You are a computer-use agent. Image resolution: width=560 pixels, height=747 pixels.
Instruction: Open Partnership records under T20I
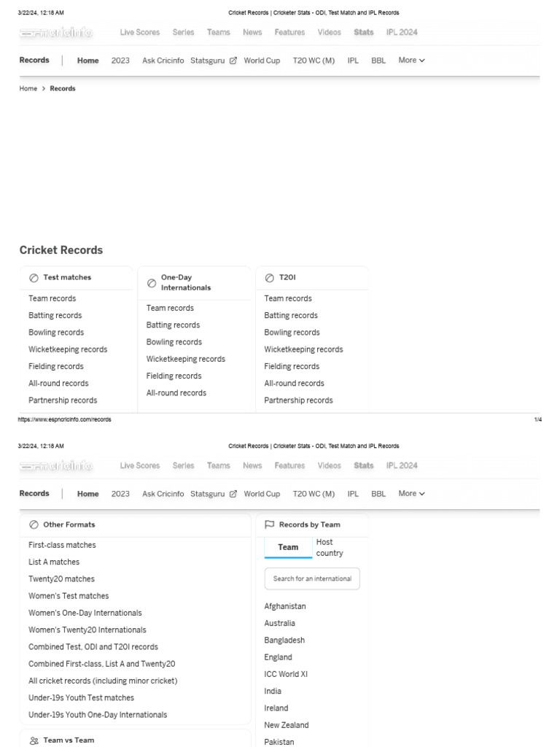[298, 400]
